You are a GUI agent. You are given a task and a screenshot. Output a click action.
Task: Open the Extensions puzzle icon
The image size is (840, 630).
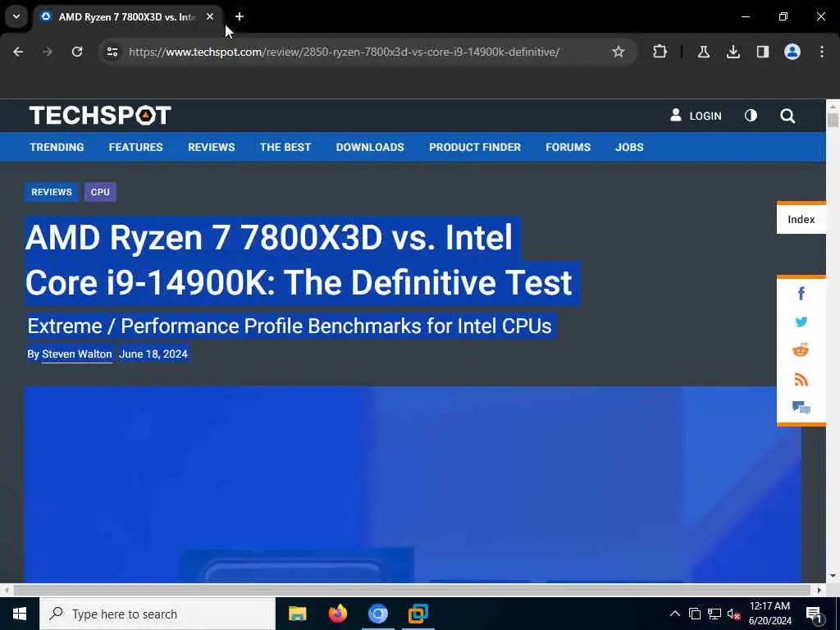(x=660, y=52)
